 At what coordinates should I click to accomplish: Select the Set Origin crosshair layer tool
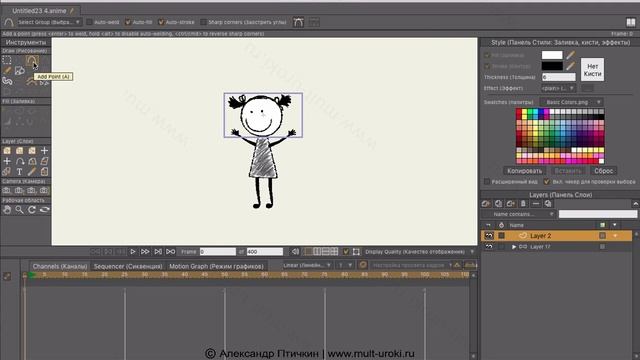[7, 161]
